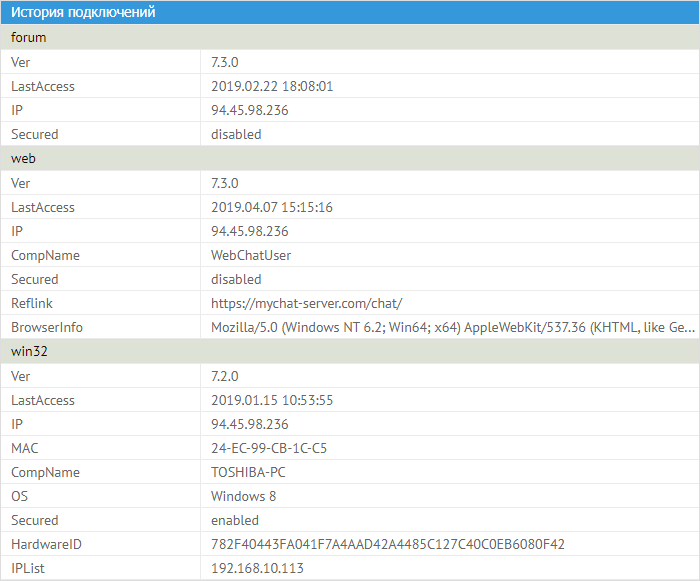700x581 pixels.
Task: Click the История подключений panel title
Action: [x=83, y=13]
